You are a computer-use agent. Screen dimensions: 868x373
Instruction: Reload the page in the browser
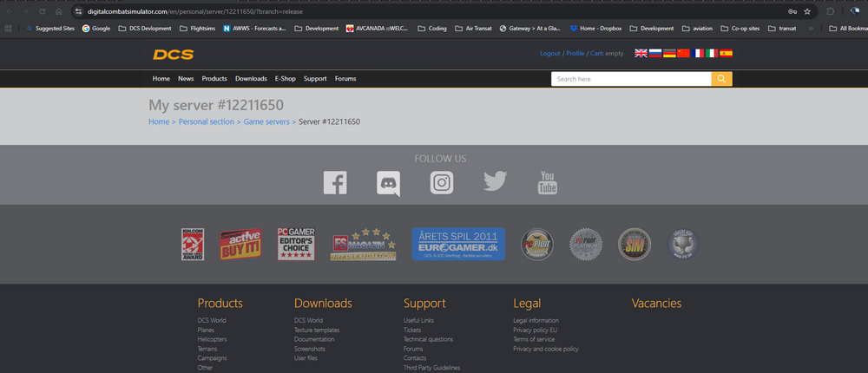(x=42, y=11)
